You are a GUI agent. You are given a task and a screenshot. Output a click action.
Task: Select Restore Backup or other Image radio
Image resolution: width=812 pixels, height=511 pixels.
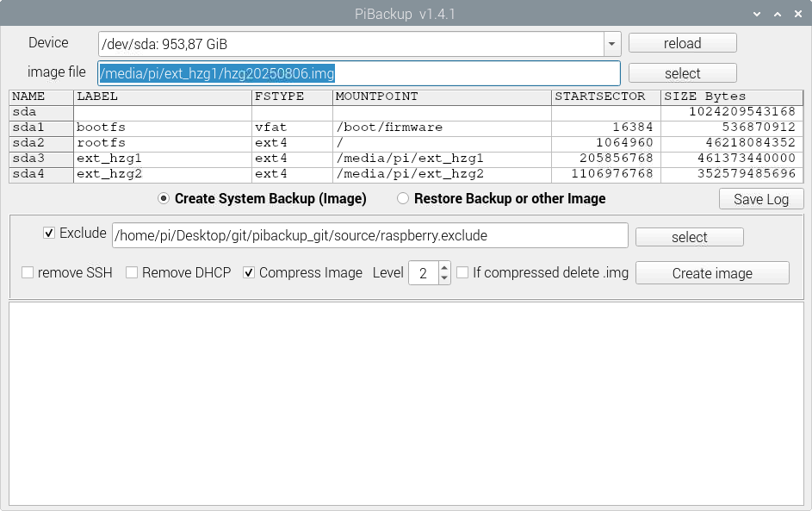tap(402, 198)
